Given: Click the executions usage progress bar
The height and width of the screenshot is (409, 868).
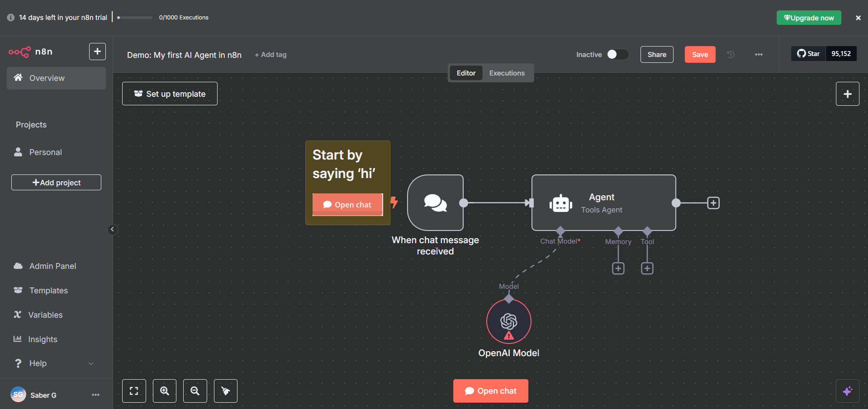Looking at the screenshot, I should click(x=135, y=18).
